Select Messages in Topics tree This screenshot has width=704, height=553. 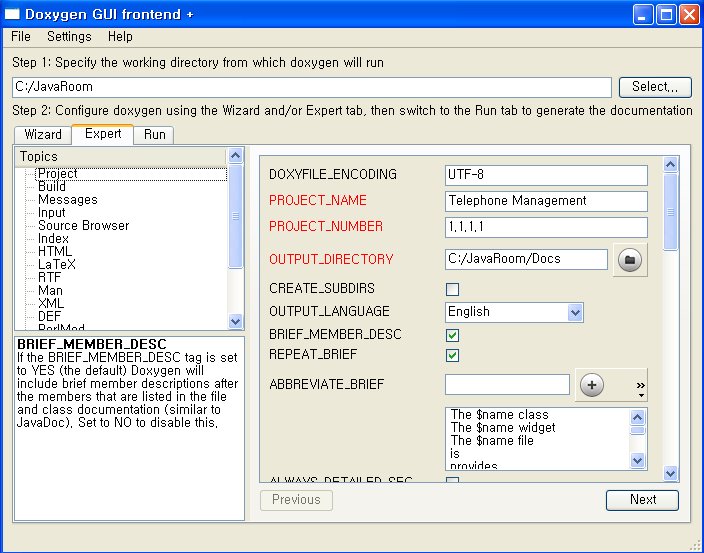pyautogui.click(x=67, y=200)
